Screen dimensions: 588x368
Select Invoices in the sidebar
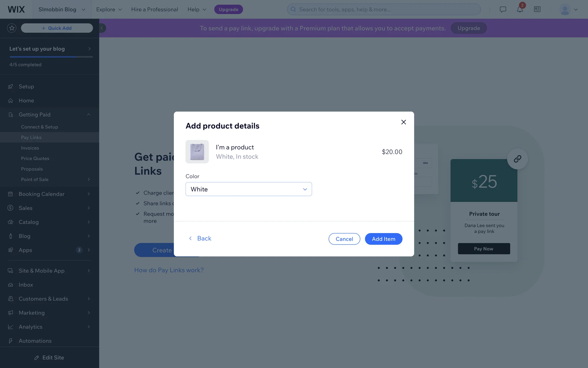coord(30,148)
